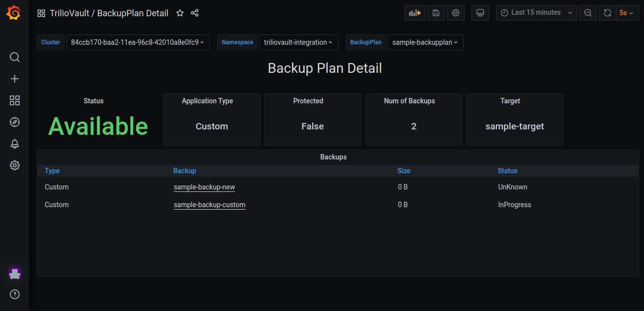The width and height of the screenshot is (644, 311).
Task: Open the Protected panel title menu
Action: [x=308, y=101]
